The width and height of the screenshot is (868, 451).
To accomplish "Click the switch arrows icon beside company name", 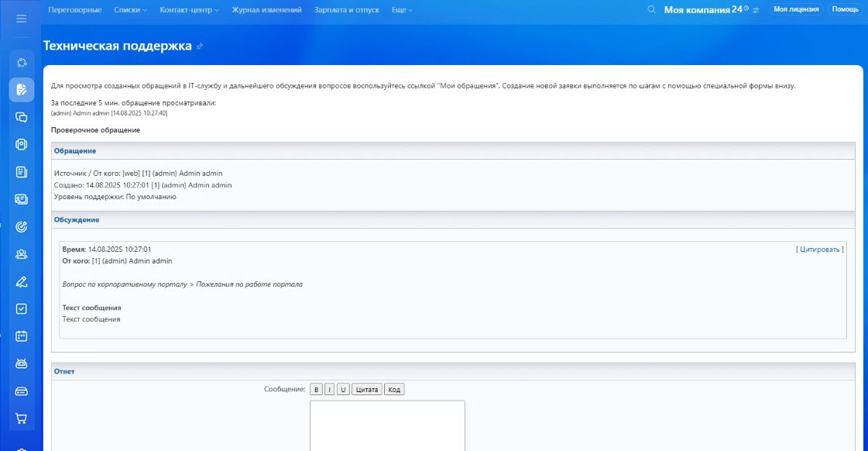I will (x=756, y=10).
